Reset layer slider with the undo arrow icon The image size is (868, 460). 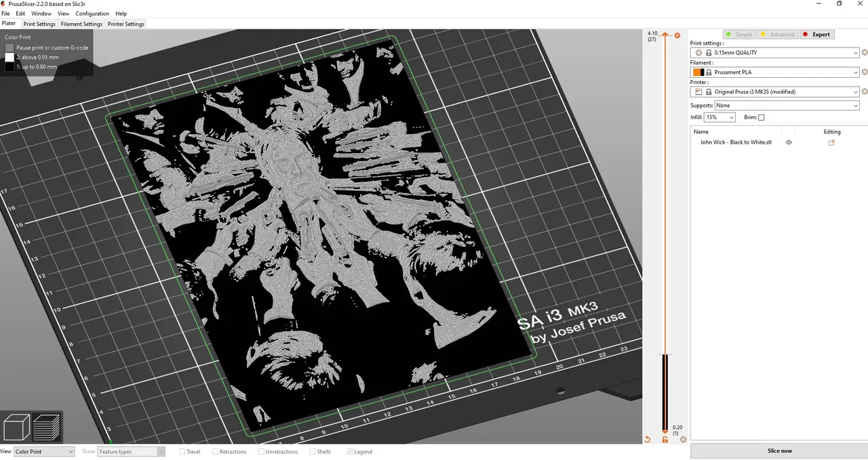click(x=647, y=440)
